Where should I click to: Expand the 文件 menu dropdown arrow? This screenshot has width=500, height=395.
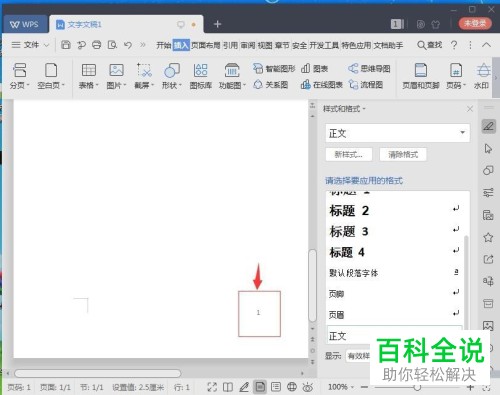tap(47, 45)
